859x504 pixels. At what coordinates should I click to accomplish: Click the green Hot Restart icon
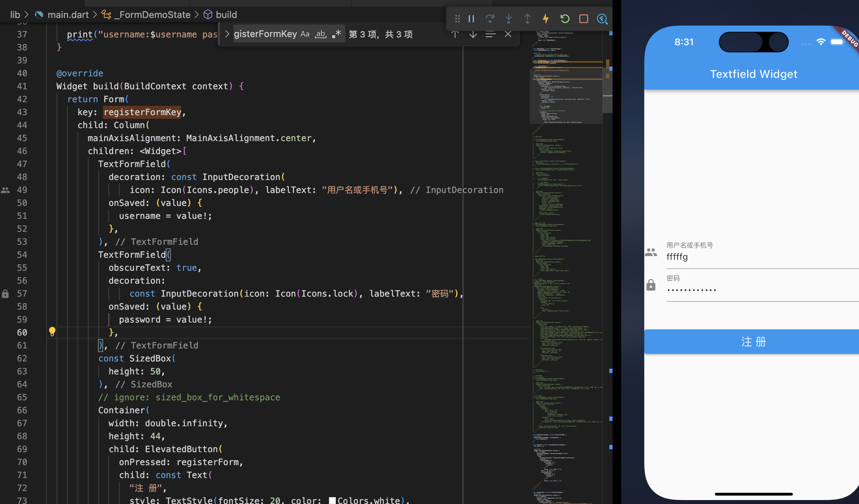(x=565, y=19)
